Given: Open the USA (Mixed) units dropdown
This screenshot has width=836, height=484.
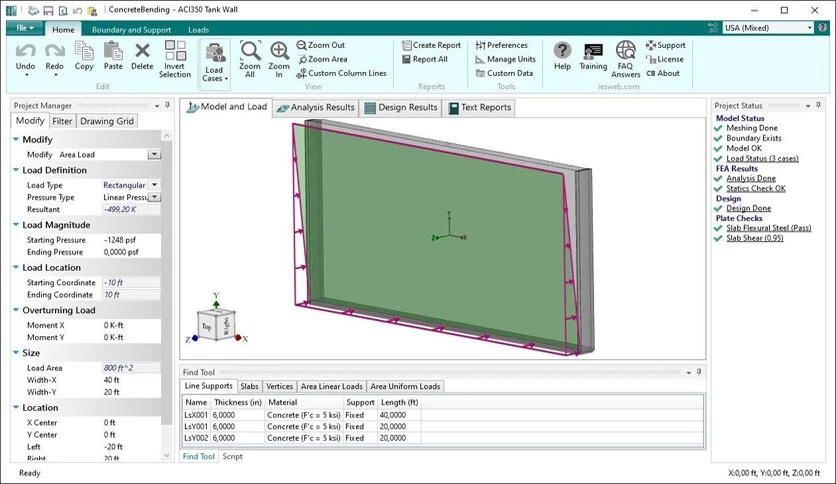Looking at the screenshot, I should (x=768, y=28).
